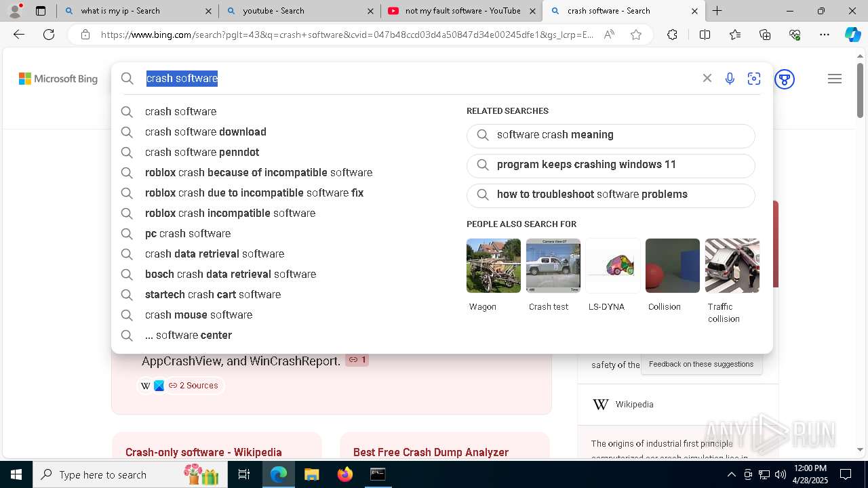Select suggestion '... software center'
This screenshot has height=488, width=868.
click(x=189, y=335)
